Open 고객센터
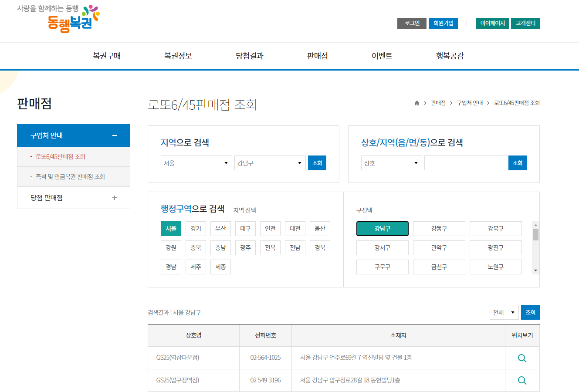This screenshot has height=392, width=579. (x=525, y=23)
